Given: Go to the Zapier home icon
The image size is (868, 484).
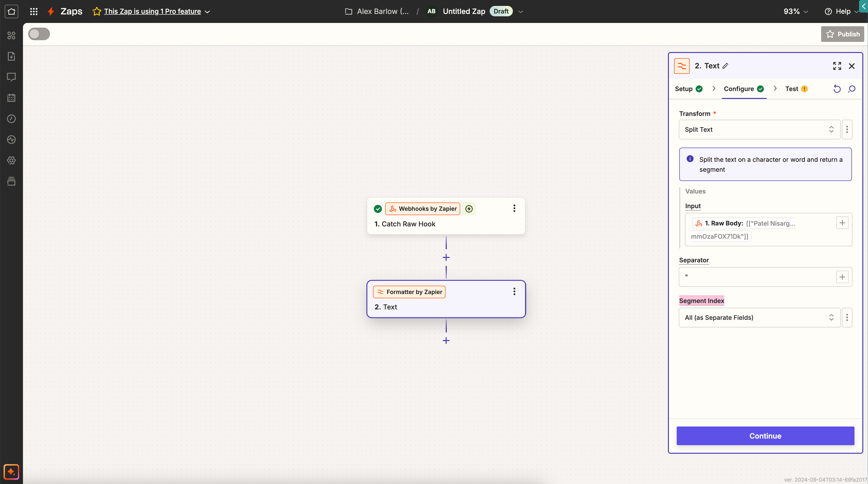Looking at the screenshot, I should tap(11, 11).
